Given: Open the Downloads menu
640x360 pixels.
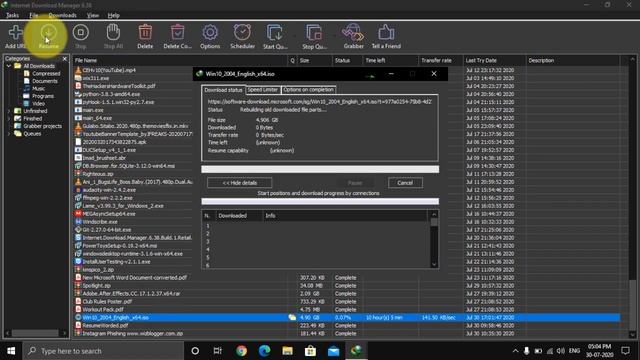Looking at the screenshot, I should (x=62, y=15).
